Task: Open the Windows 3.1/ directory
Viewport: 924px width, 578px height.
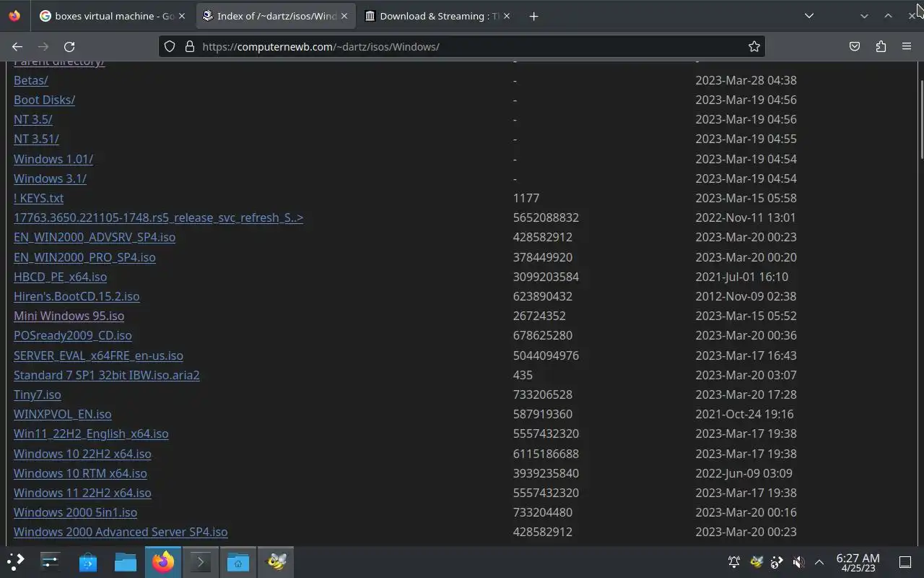Action: tap(50, 178)
